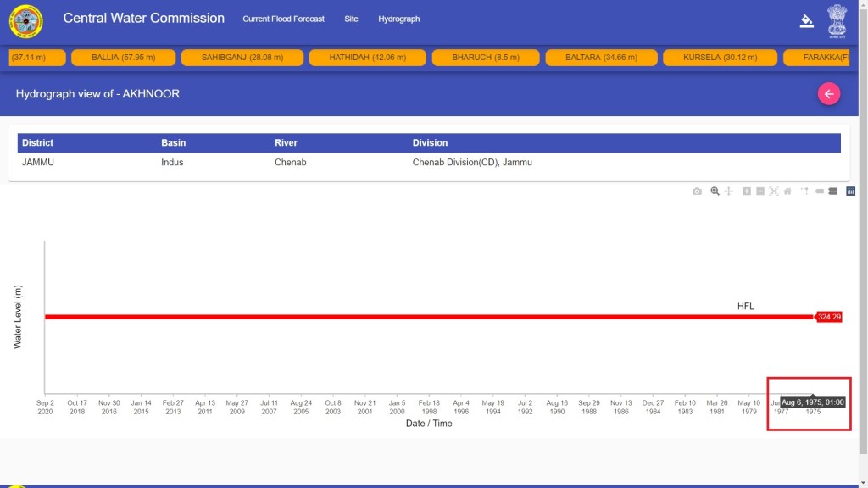Click the Zoom in plus icon
The width and height of the screenshot is (868, 488).
[747, 191]
